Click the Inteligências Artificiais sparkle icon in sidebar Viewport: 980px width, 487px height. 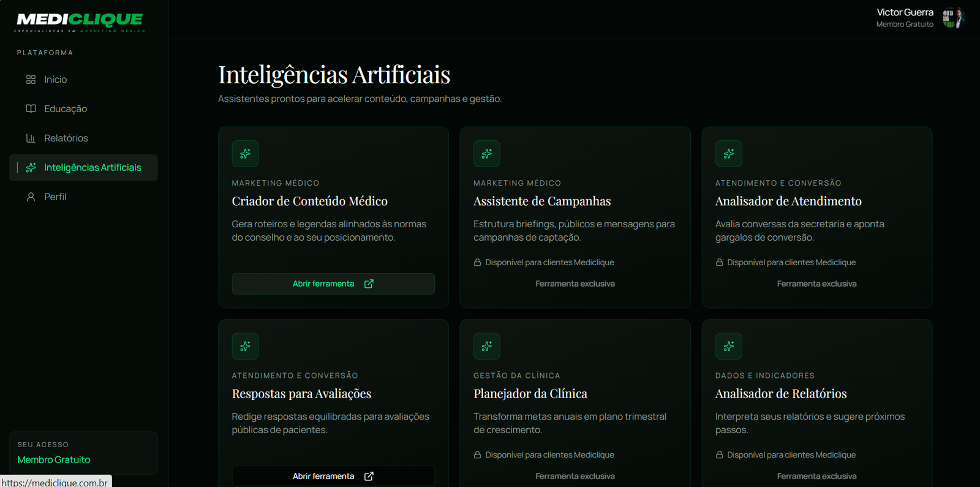pyautogui.click(x=31, y=168)
